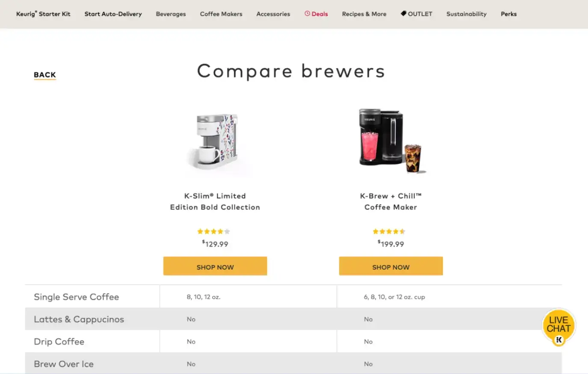Open the Coffee Makers menu

point(221,14)
